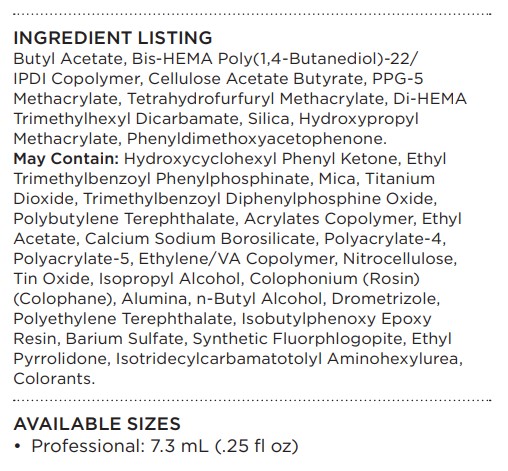This screenshot has height=471, width=508.
Task: Click the word Phenyldimethoxyacetophenone
Action: pyautogui.click(x=257, y=139)
